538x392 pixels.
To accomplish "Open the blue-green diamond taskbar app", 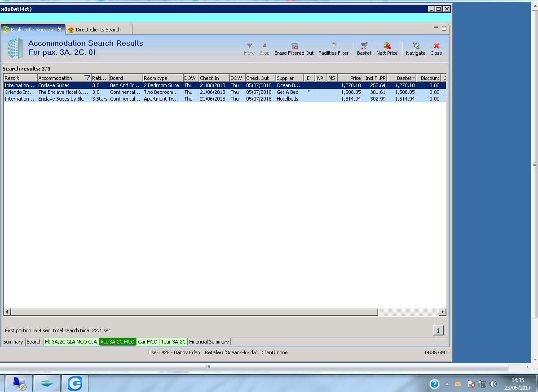I will coord(47,383).
